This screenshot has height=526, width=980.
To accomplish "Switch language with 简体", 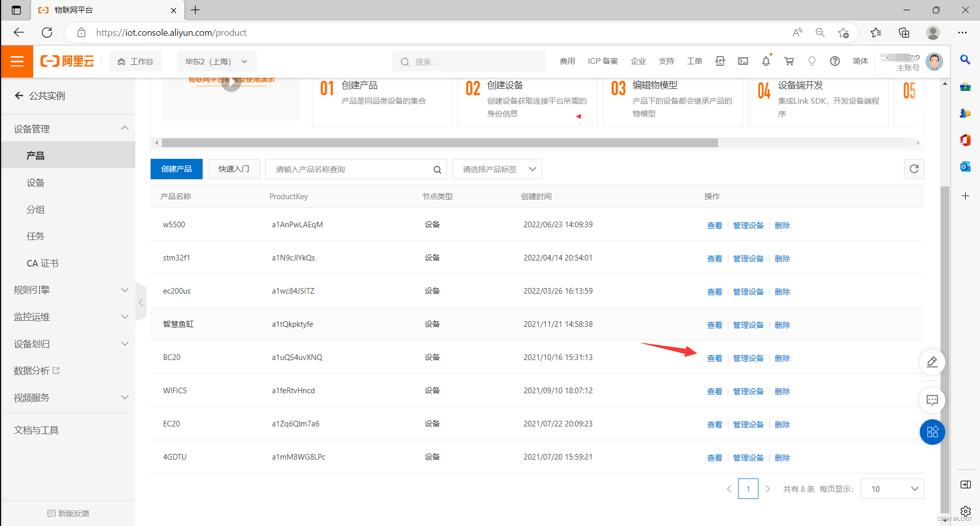I will pos(860,61).
